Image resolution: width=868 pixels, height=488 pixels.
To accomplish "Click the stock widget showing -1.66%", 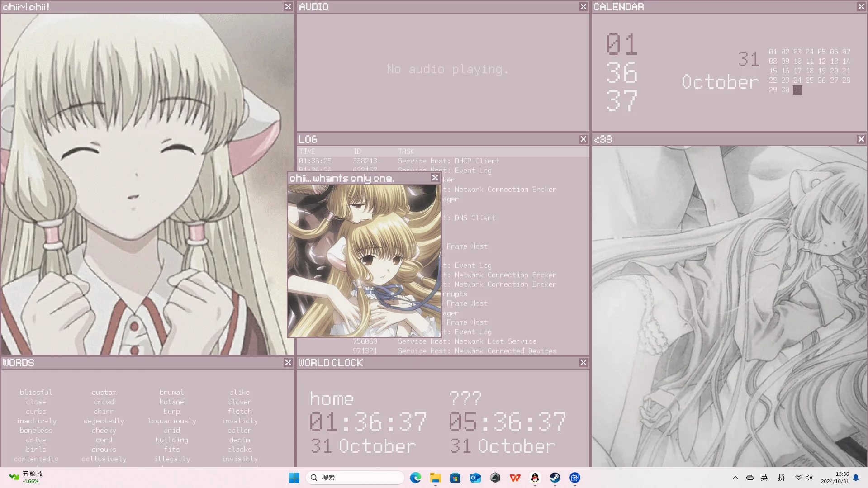I will click(26, 478).
